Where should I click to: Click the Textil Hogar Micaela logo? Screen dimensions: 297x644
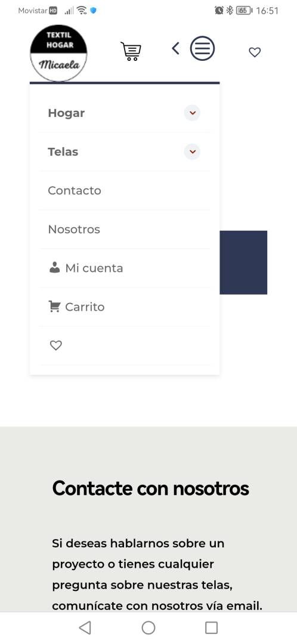coord(58,53)
